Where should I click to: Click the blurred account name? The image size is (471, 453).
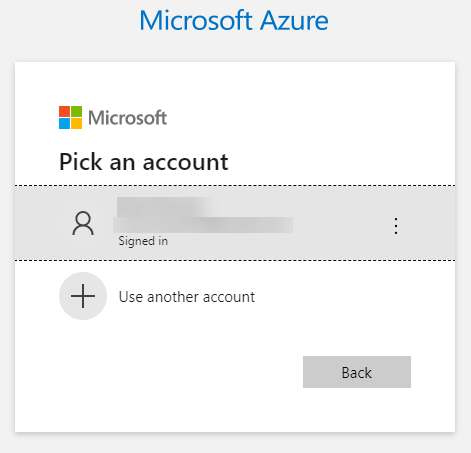[x=163, y=207]
